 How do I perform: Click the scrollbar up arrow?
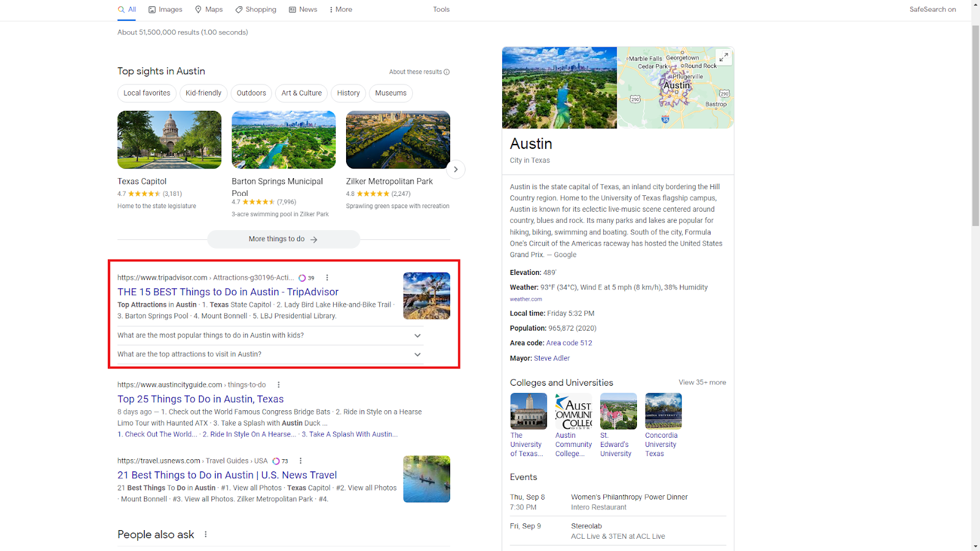click(975, 4)
